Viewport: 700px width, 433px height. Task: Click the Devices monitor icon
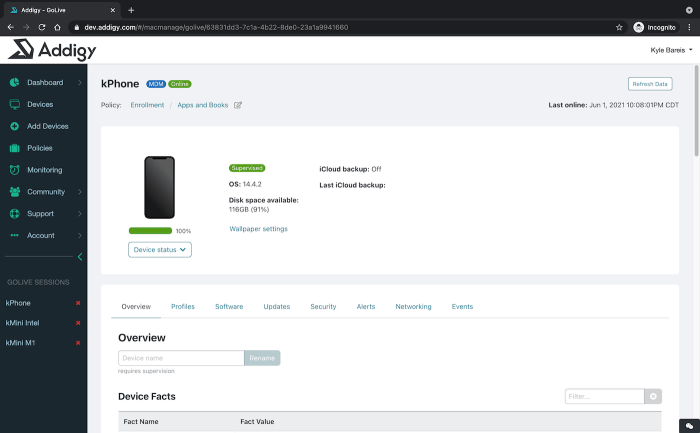(14, 104)
